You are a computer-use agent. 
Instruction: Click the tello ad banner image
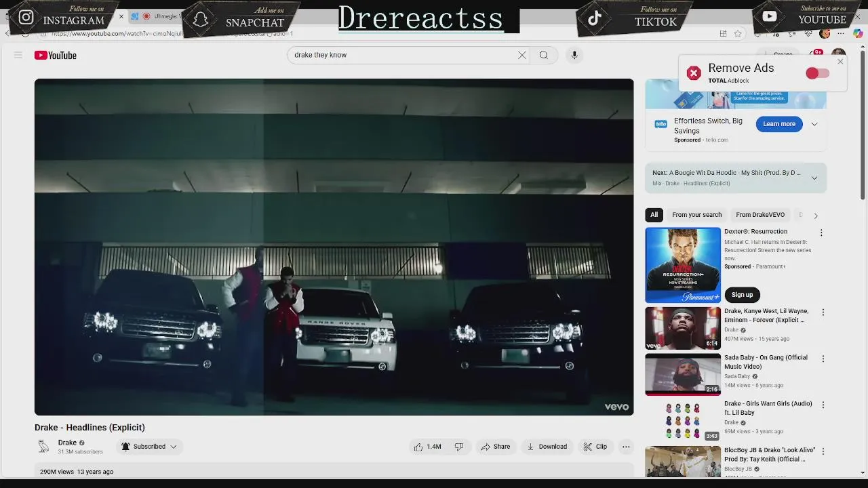coord(736,94)
